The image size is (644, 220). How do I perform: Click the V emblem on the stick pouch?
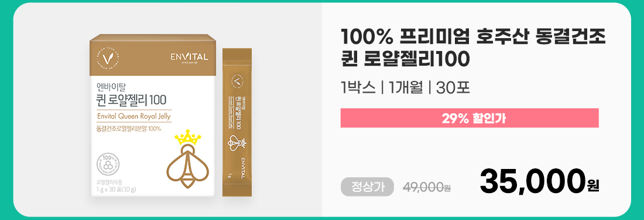pyautogui.click(x=237, y=79)
